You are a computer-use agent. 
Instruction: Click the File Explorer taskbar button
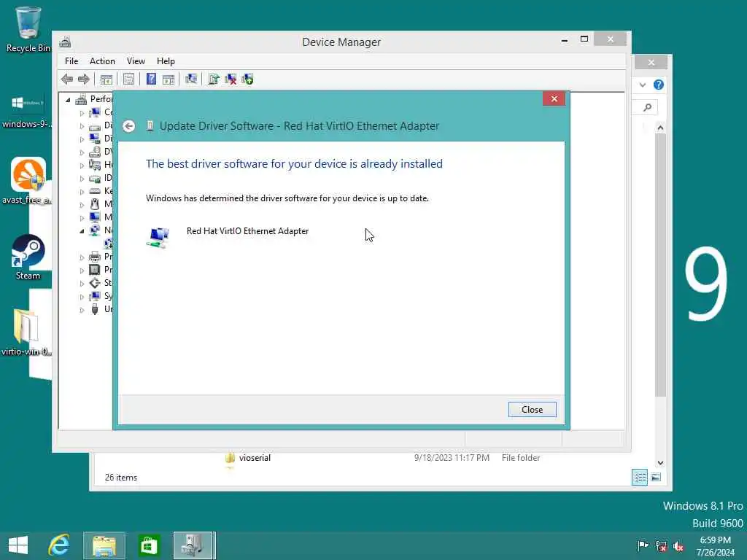[x=104, y=545]
